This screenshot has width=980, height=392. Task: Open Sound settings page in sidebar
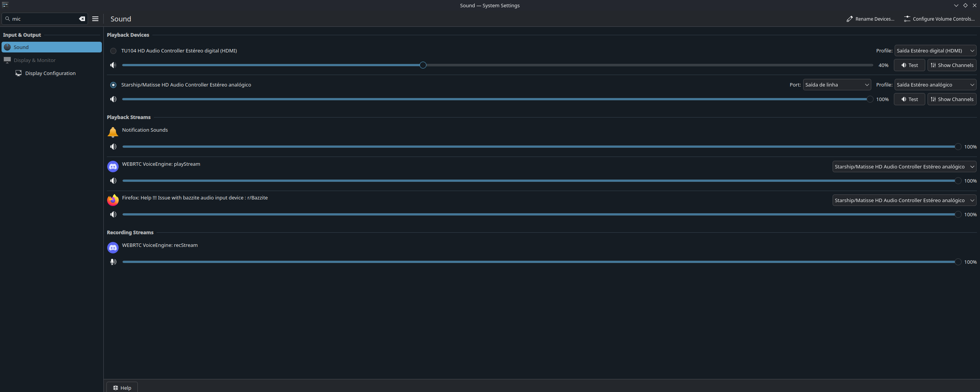pyautogui.click(x=52, y=47)
